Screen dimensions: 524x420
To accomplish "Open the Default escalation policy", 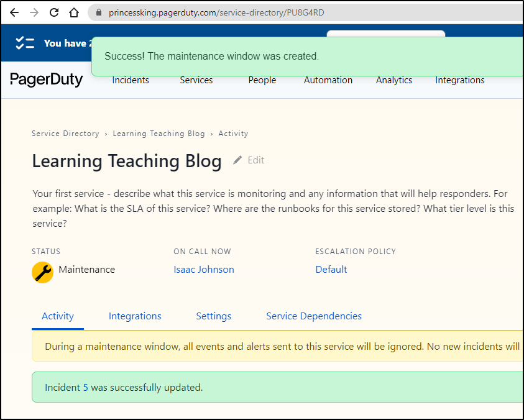I will pos(331,270).
